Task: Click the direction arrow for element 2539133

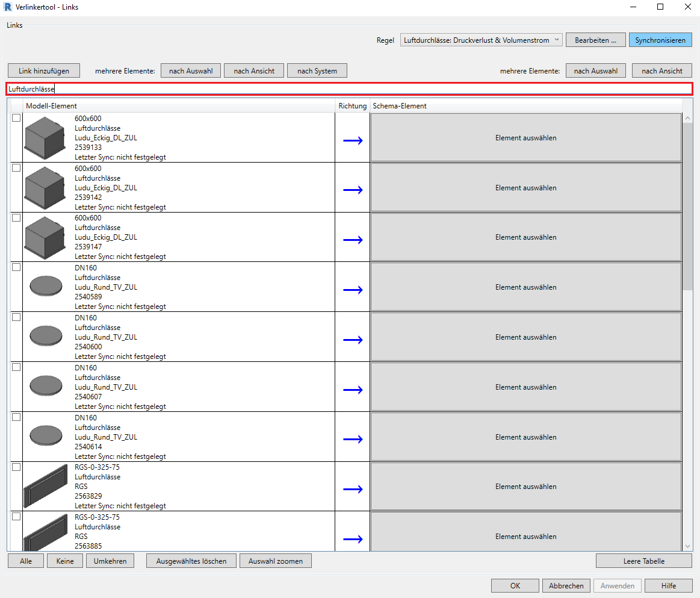Action: coord(353,140)
